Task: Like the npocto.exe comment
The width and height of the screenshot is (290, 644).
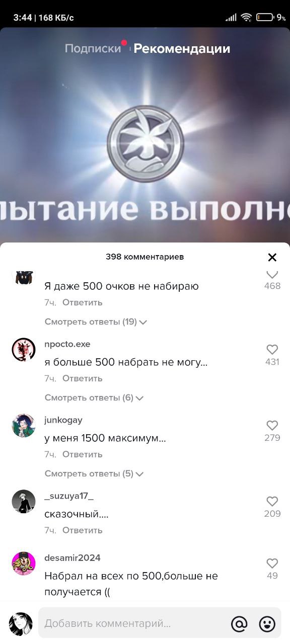Action: 272,350
